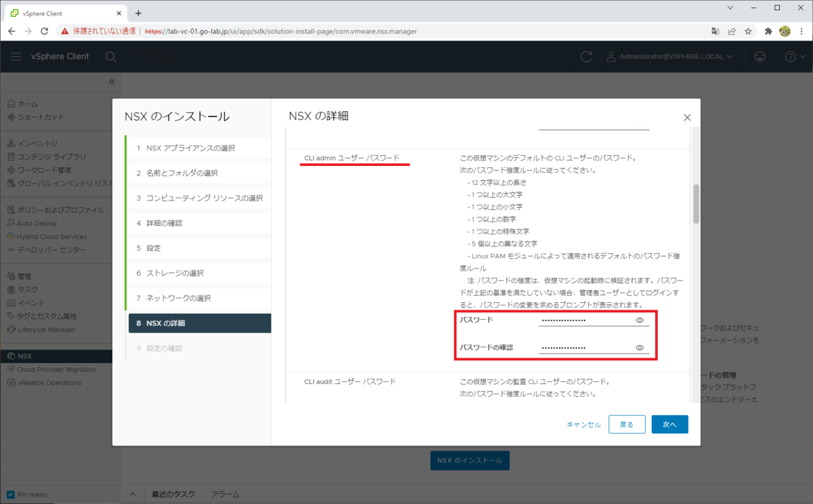Select step 7 ネットワークの選択

(199, 298)
